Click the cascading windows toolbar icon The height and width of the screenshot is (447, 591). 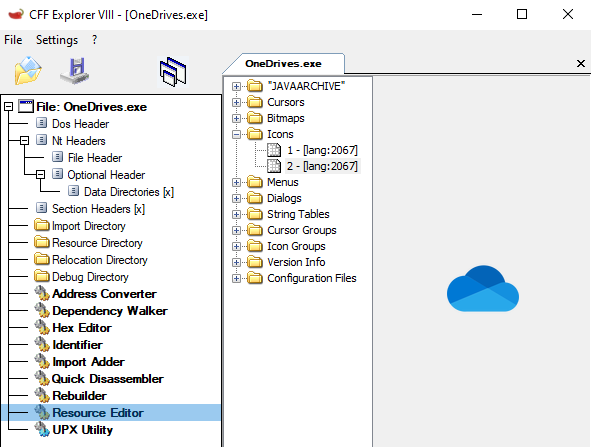(173, 72)
